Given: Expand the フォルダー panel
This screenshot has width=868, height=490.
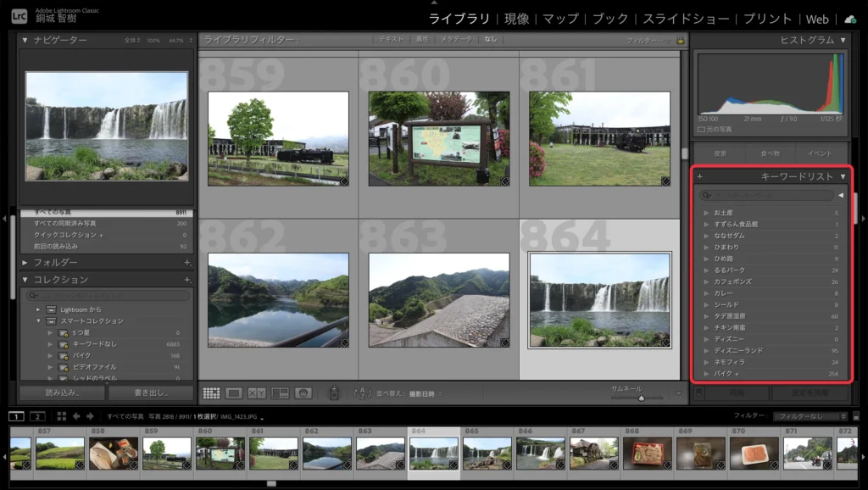Looking at the screenshot, I should 25,263.
